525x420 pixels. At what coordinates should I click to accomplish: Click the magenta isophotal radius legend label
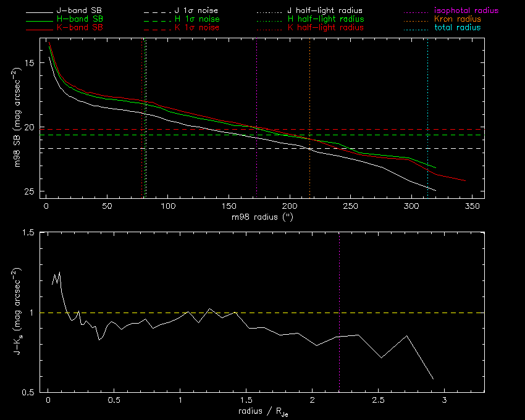click(x=462, y=11)
